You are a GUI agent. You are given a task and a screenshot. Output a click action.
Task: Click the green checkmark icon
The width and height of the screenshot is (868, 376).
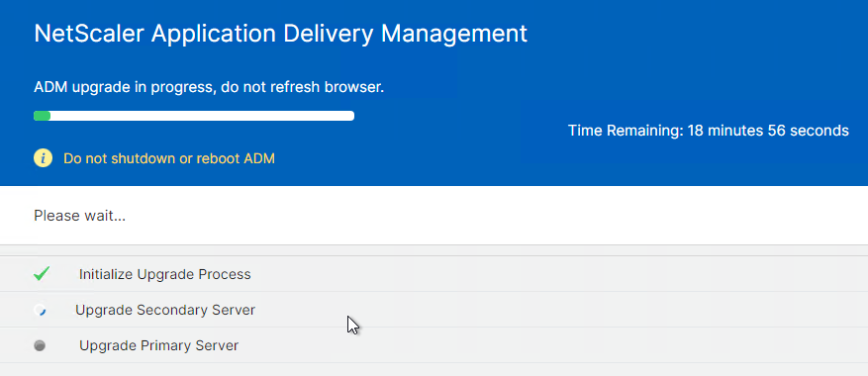(x=42, y=273)
